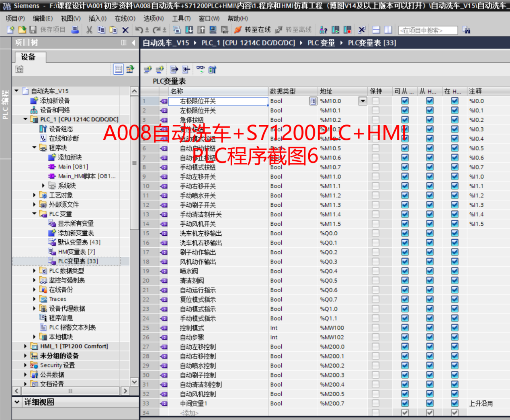This screenshot has width=510, height=420.
Task: Download to device via toolbar icon
Action: [189, 30]
